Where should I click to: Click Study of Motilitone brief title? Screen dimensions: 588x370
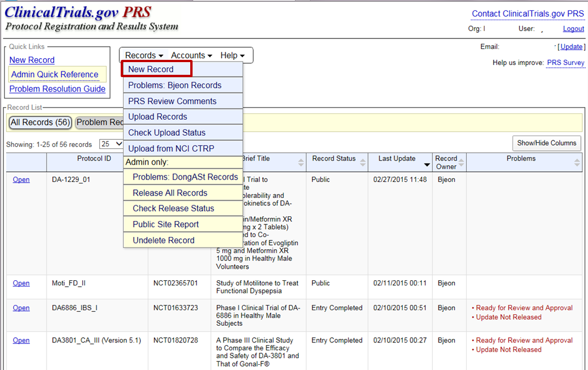[258, 287]
